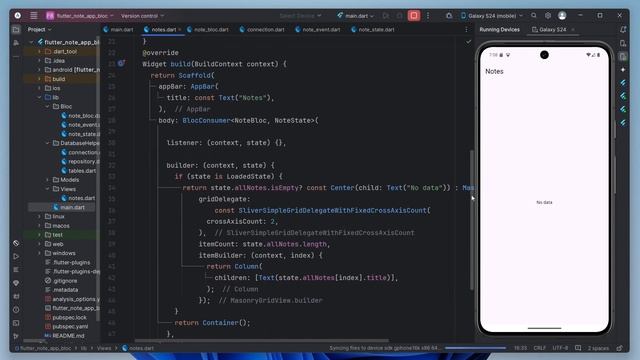This screenshot has height=360, width=640.
Task: Toggle Running Devices icon in right sidebar
Action: coord(623,56)
